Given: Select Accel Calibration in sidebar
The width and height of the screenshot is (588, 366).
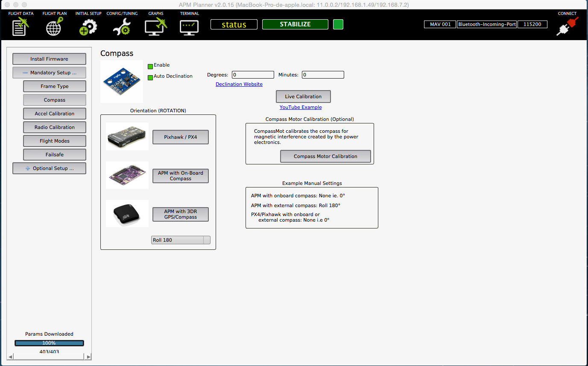Looking at the screenshot, I should coord(54,114).
